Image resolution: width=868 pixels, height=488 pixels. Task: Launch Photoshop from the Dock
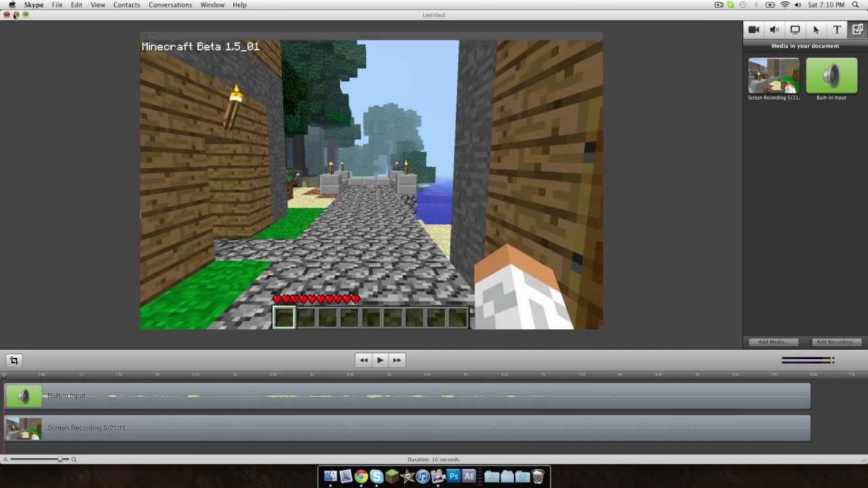point(454,476)
